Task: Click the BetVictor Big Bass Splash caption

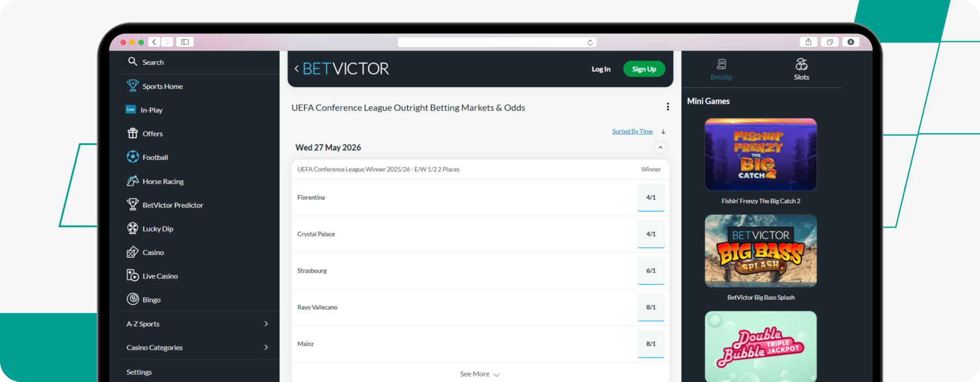Action: (x=761, y=298)
